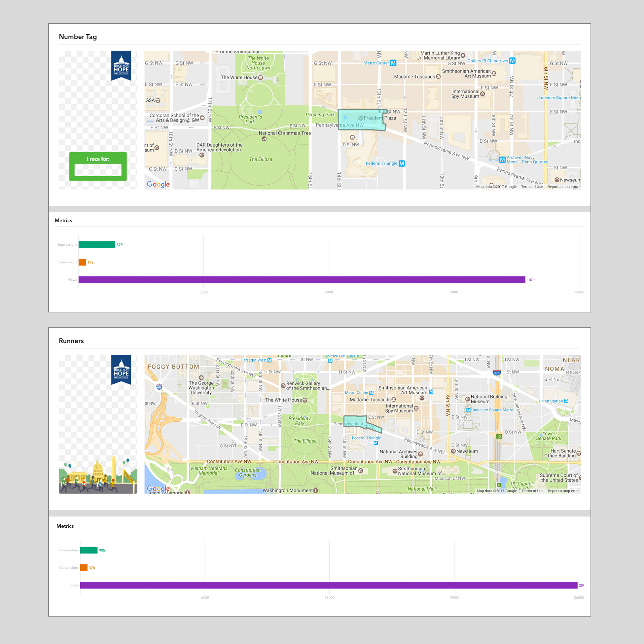Click the Metro Center station icon in Number Tag map
The width and height of the screenshot is (644, 644).
click(393, 63)
